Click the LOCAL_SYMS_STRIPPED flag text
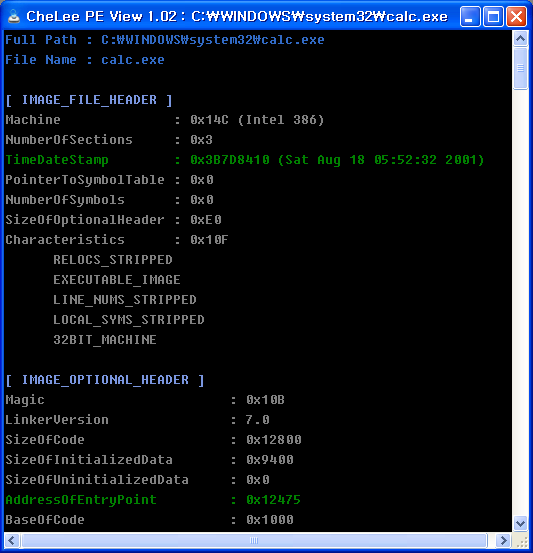The image size is (533, 553). tap(129, 320)
